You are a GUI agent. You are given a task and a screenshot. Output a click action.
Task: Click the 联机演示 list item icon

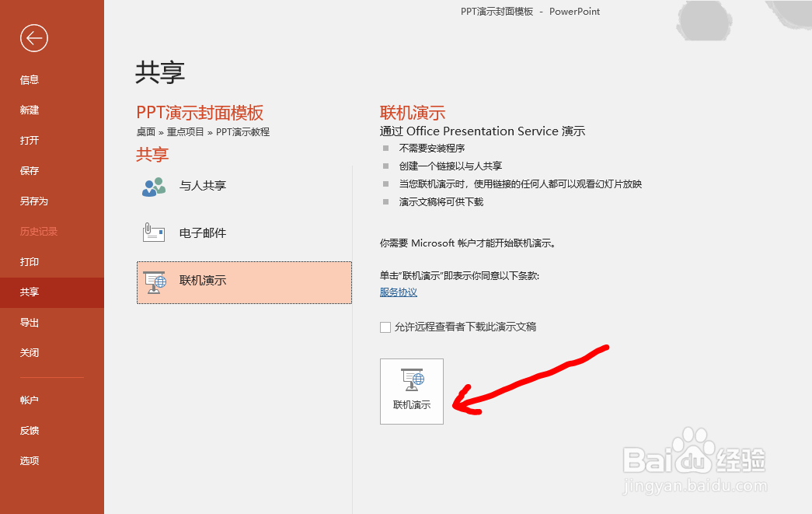tap(155, 281)
